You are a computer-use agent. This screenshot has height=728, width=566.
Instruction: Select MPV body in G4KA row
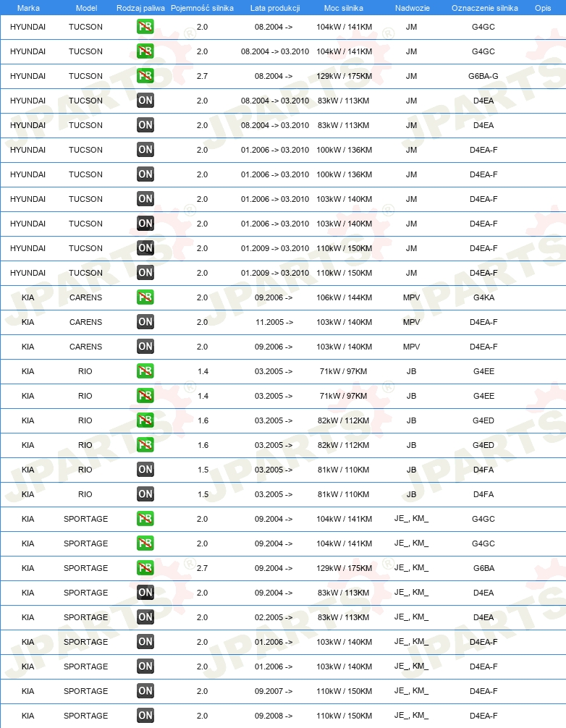[x=411, y=297]
